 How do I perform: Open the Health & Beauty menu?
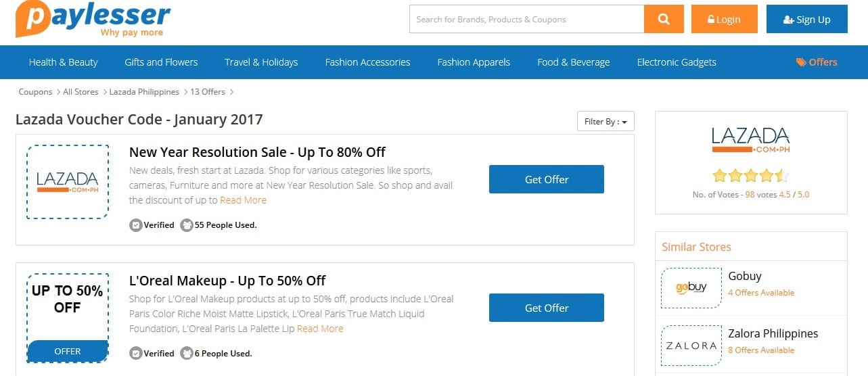(63, 62)
